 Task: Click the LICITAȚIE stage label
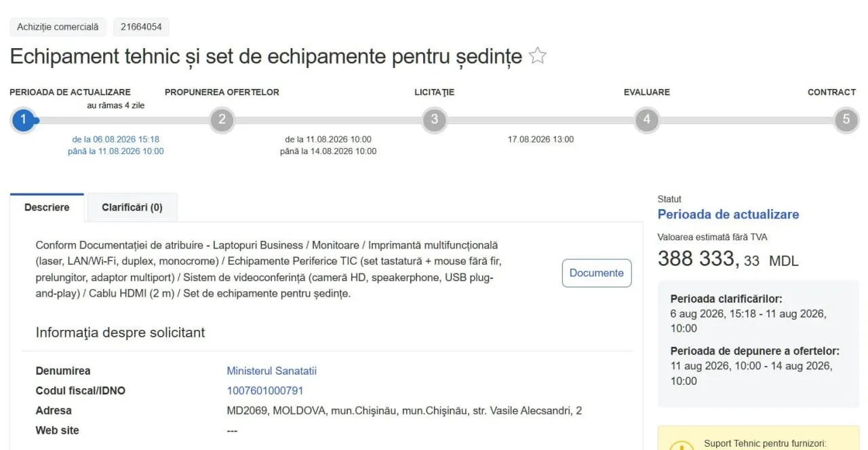435,92
